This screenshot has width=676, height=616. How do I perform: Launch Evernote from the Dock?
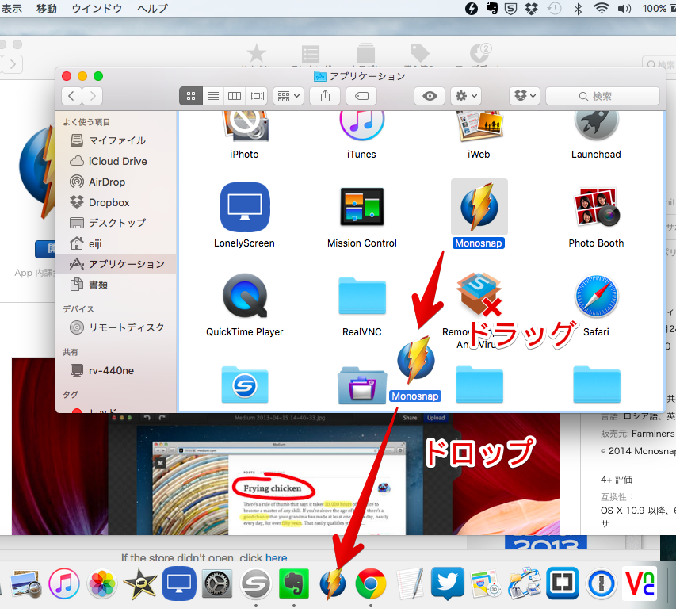(x=294, y=585)
